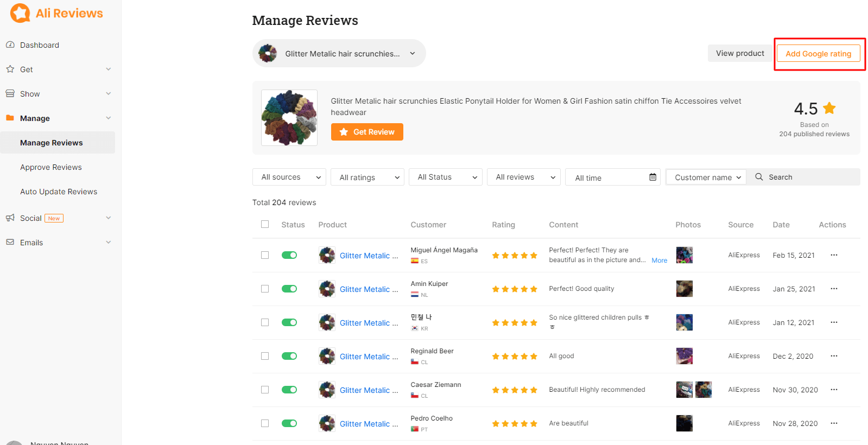Click star rating of Amin Kuiper review
The width and height of the screenshot is (868, 445).
(x=515, y=289)
